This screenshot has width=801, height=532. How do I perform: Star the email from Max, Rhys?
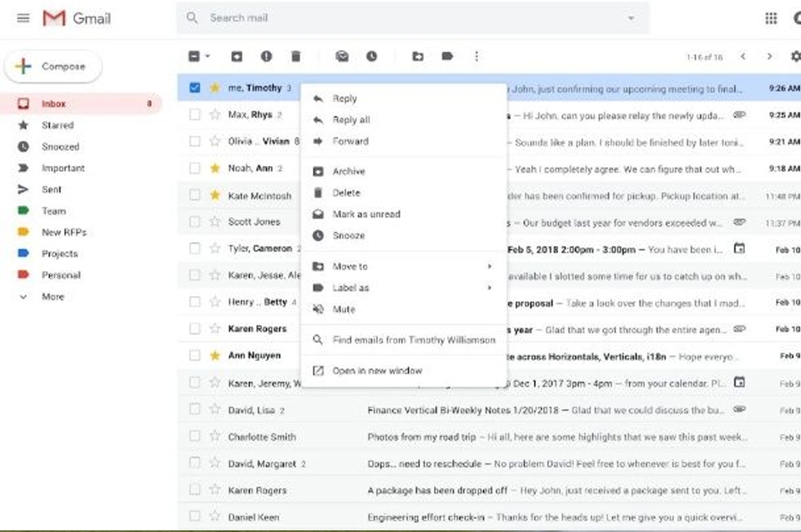tap(214, 115)
